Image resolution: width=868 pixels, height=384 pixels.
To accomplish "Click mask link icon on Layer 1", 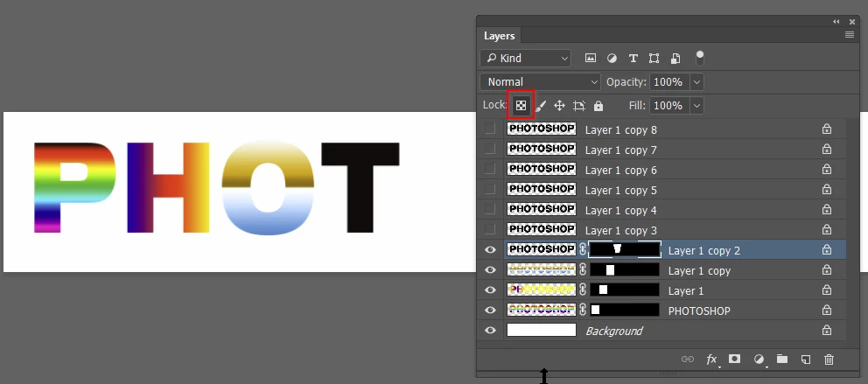I will point(583,290).
